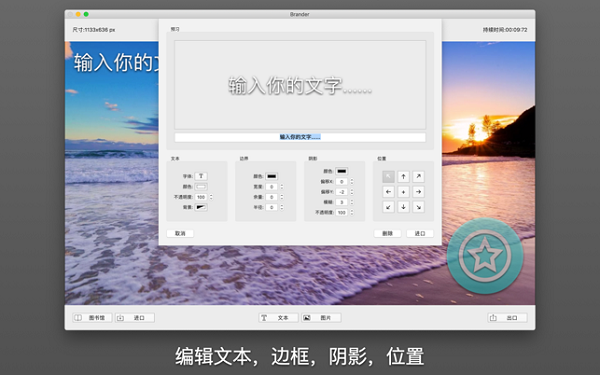Click the border margin value field
The image size is (600, 375).
pos(271,197)
